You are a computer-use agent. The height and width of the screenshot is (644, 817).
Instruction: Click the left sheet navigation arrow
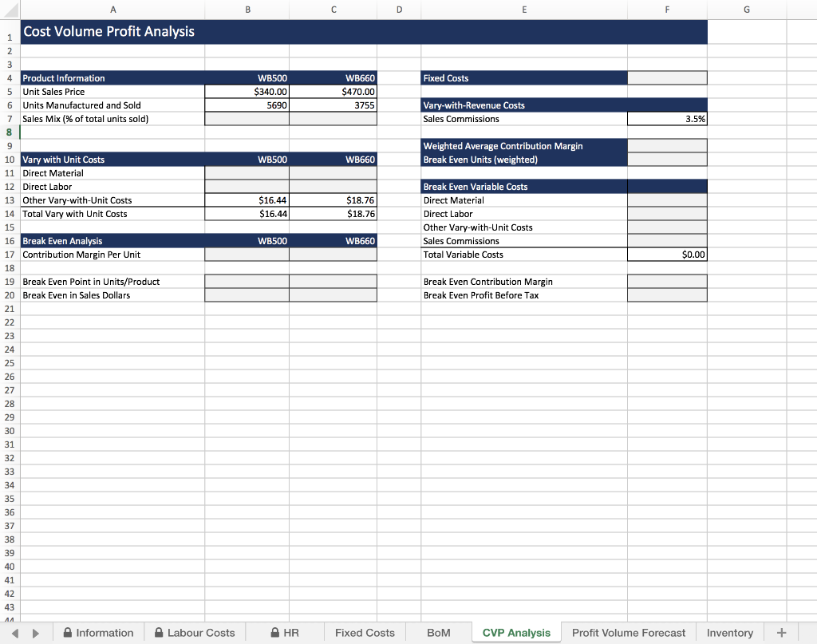coord(12,630)
